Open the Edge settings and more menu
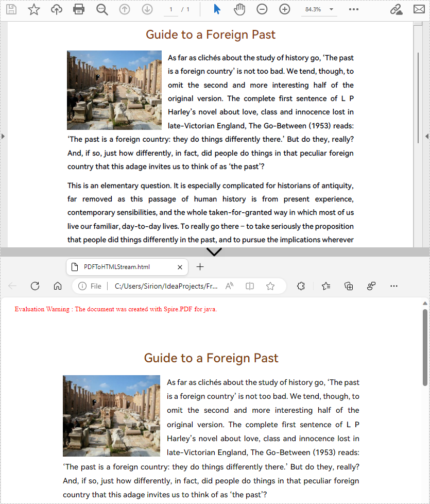Image resolution: width=430 pixels, height=504 pixels. tap(394, 285)
